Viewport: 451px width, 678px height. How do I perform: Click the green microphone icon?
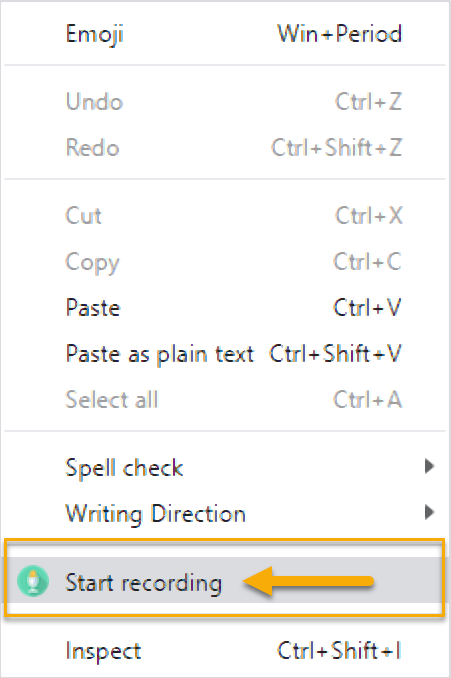click(x=33, y=581)
